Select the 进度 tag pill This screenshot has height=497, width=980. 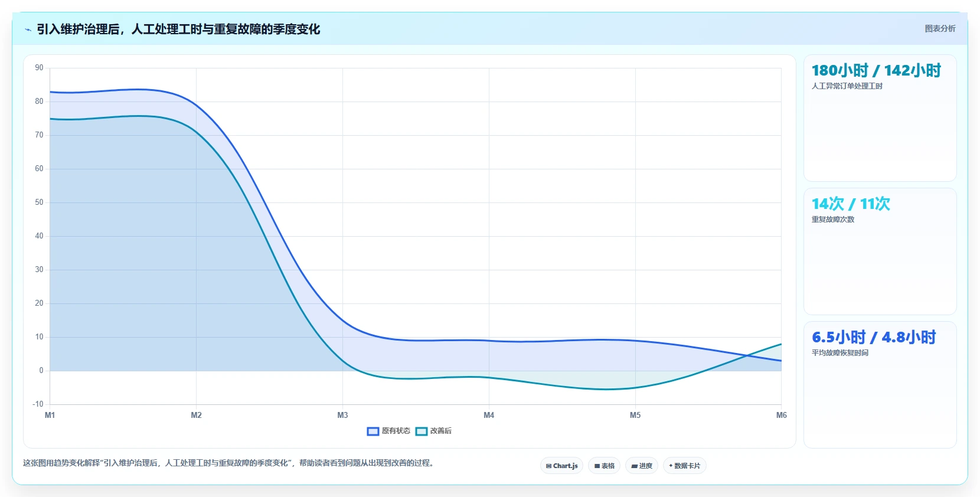[642, 466]
